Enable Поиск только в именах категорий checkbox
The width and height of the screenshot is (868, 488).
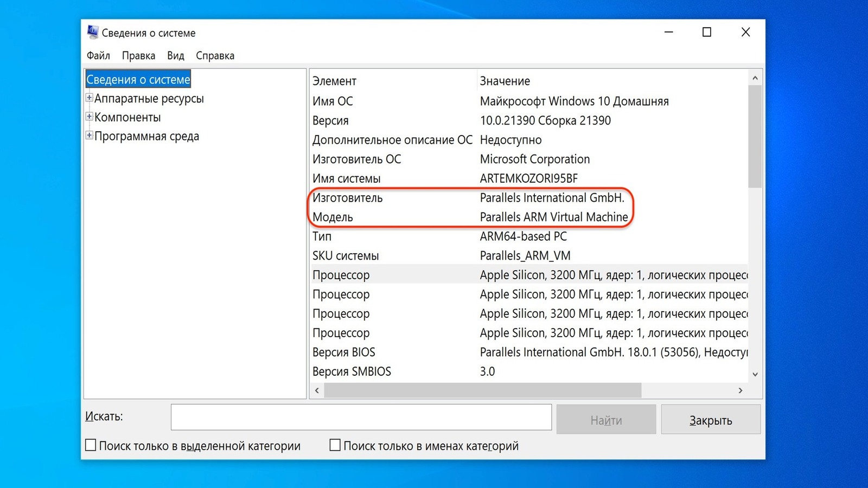pos(335,445)
